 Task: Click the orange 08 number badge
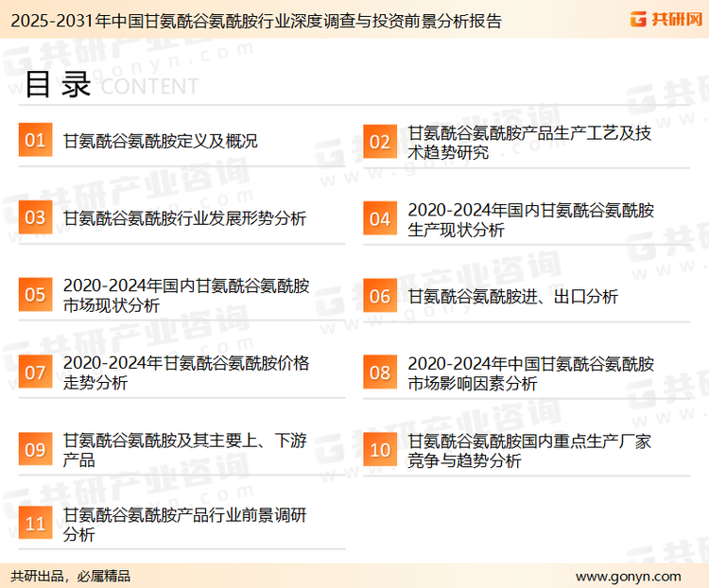(x=380, y=372)
